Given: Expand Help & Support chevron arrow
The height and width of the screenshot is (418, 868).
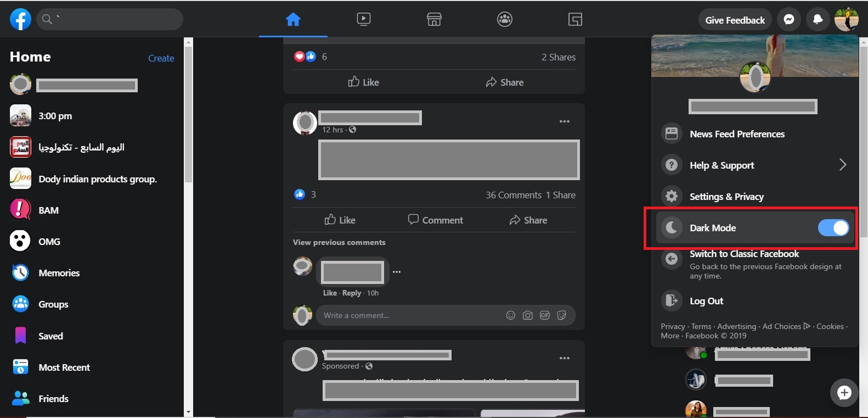Looking at the screenshot, I should click(x=843, y=165).
